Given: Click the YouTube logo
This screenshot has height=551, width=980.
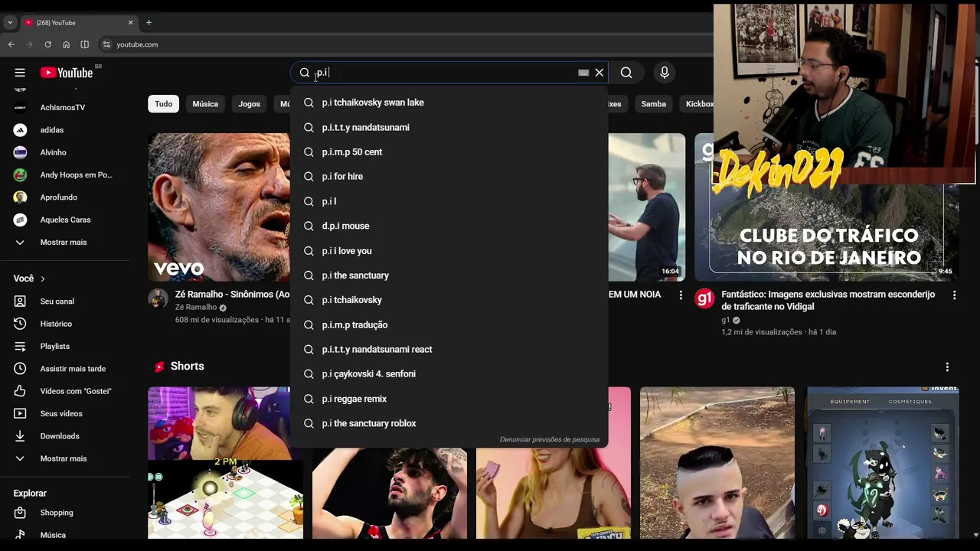Looking at the screenshot, I should click(x=67, y=73).
